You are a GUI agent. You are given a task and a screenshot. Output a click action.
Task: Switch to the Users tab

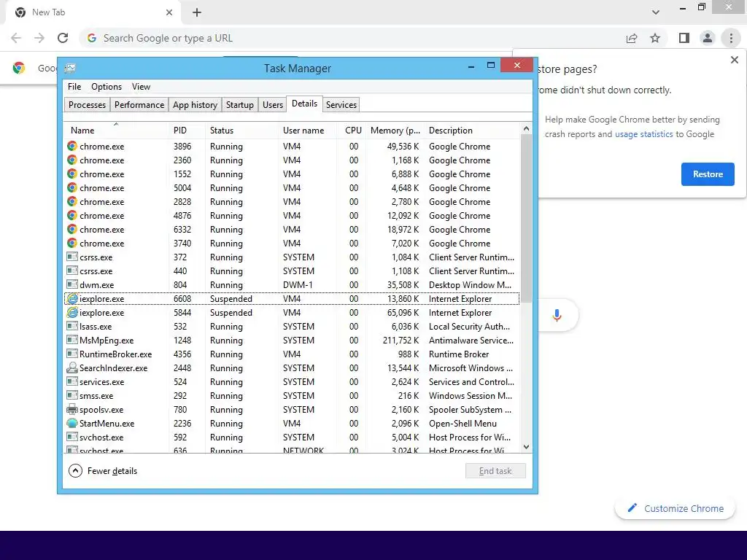coord(273,105)
